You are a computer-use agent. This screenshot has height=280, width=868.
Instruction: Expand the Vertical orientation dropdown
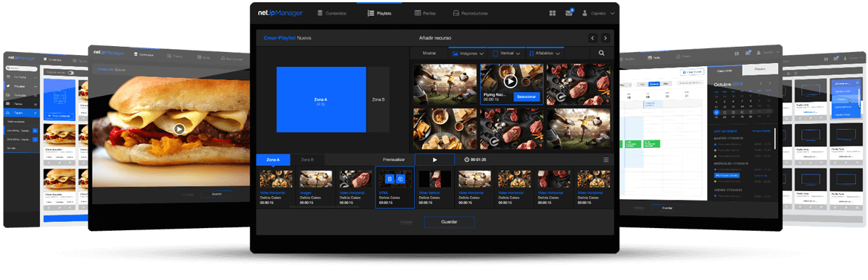point(507,53)
